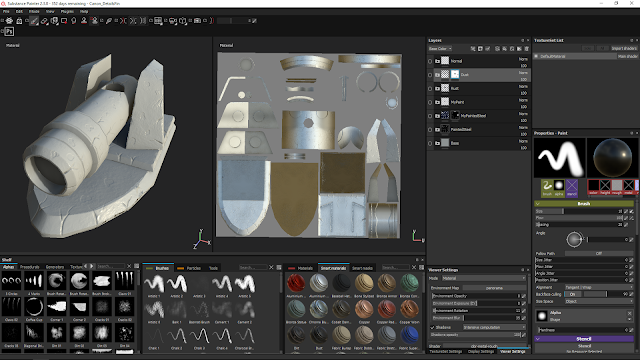Toggle grid view icon in Smart materials shelf
Screen dimensions: 640x360
click(421, 267)
